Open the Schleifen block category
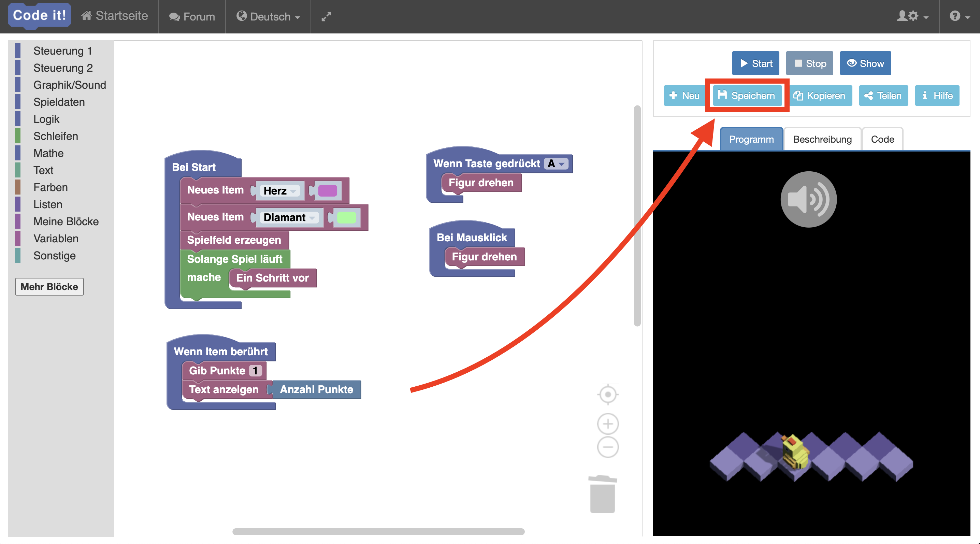Image resolution: width=980 pixels, height=544 pixels. (x=56, y=136)
